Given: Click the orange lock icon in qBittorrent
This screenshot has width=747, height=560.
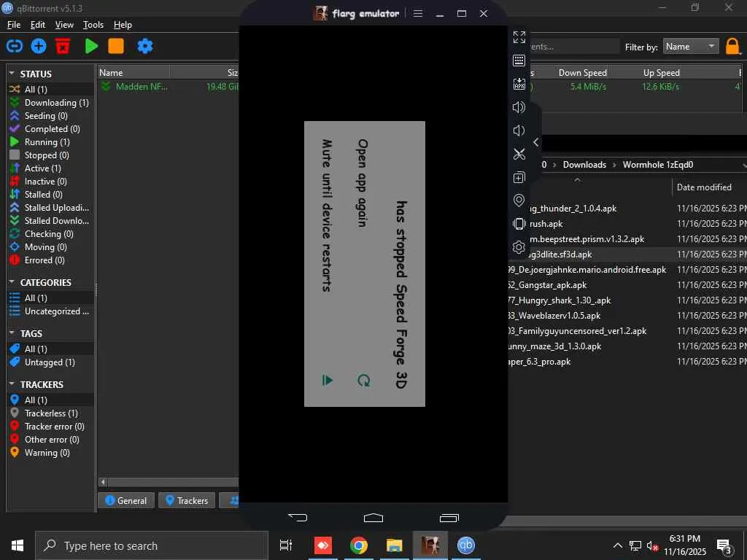Looking at the screenshot, I should click(x=732, y=47).
